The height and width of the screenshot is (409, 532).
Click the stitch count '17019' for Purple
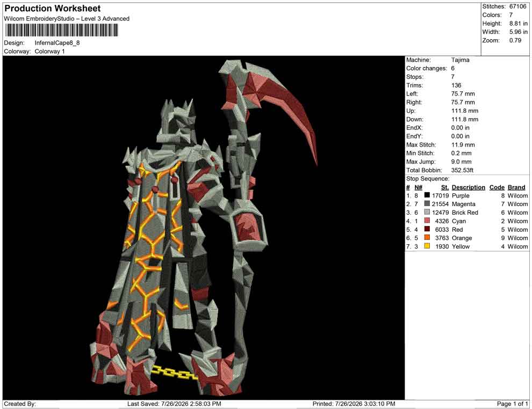[x=440, y=195]
